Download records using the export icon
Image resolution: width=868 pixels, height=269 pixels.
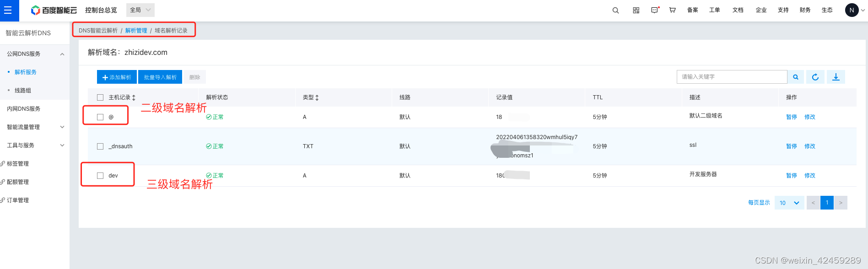click(836, 77)
